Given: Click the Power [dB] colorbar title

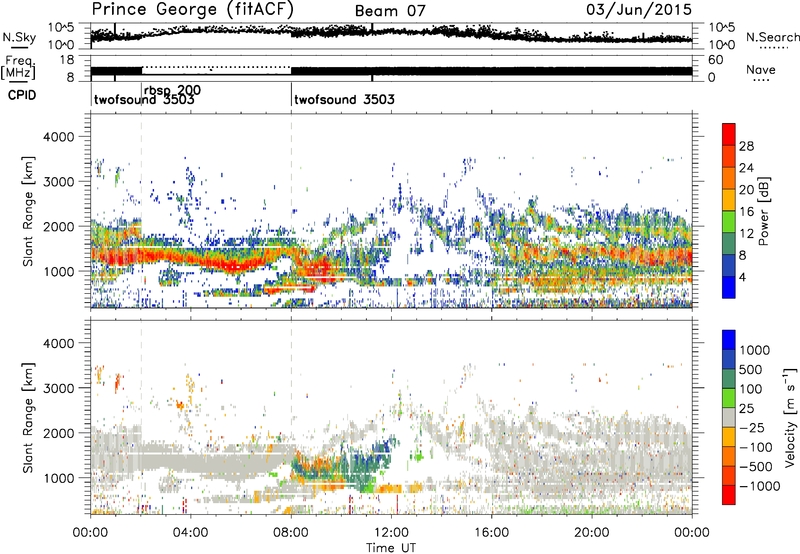Looking at the screenshot, I should (x=764, y=211).
